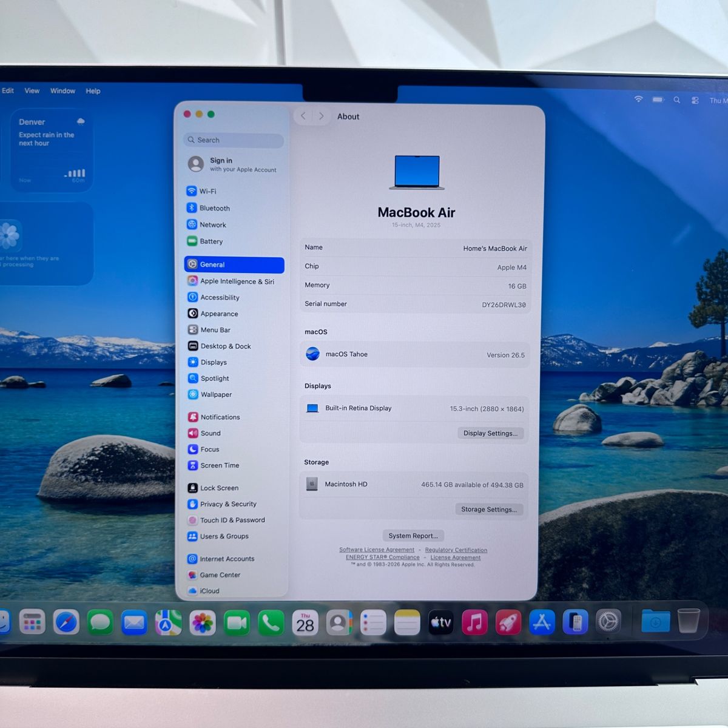Image resolution: width=728 pixels, height=728 pixels.
Task: Open Mail from the Dock
Action: tap(134, 622)
